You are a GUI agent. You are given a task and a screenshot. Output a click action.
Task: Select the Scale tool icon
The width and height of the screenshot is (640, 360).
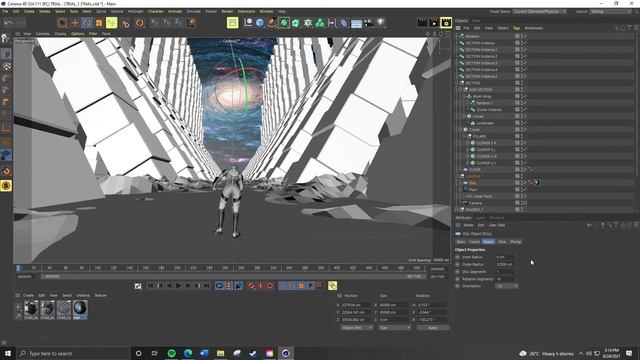(99, 23)
